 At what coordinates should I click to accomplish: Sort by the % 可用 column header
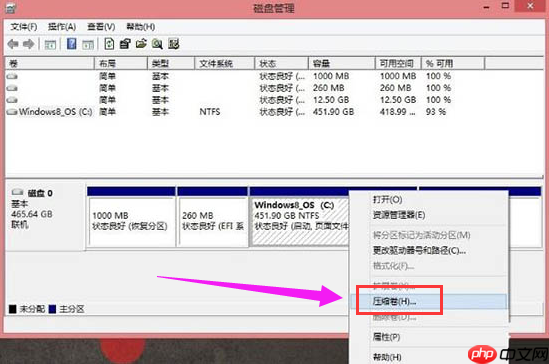[x=453, y=63]
